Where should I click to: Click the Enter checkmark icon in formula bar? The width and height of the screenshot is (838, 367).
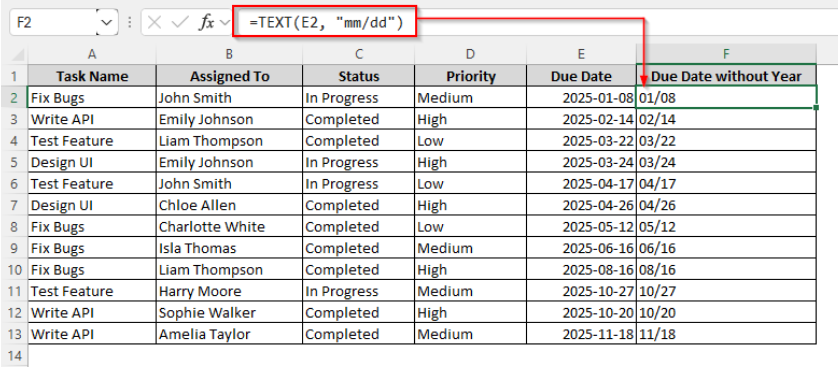(181, 22)
